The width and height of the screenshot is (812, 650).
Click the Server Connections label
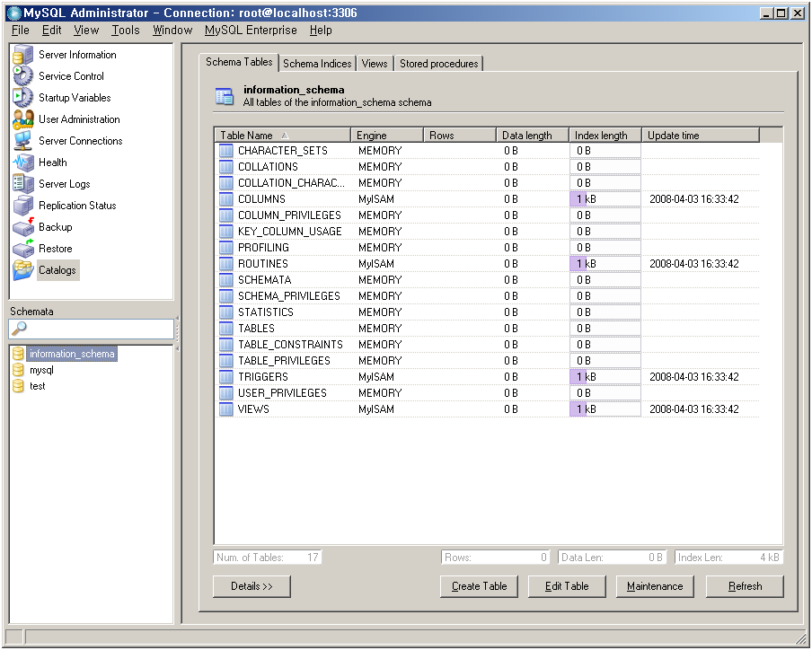pos(80,141)
